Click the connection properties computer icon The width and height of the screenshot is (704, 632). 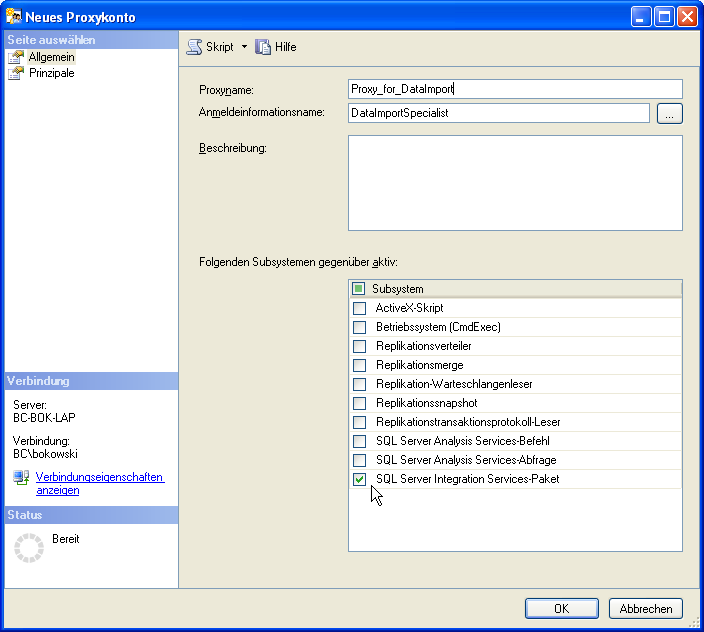coord(21,477)
